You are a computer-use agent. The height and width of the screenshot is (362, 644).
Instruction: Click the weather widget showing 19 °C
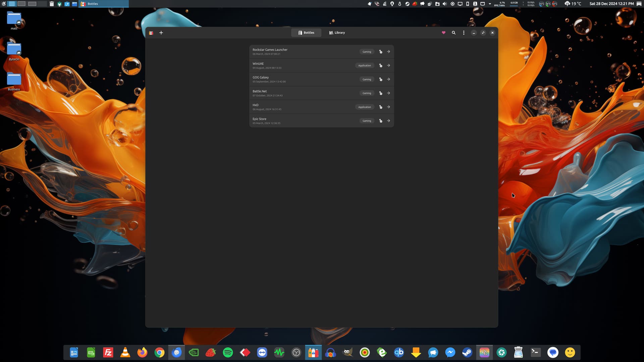coord(573,4)
